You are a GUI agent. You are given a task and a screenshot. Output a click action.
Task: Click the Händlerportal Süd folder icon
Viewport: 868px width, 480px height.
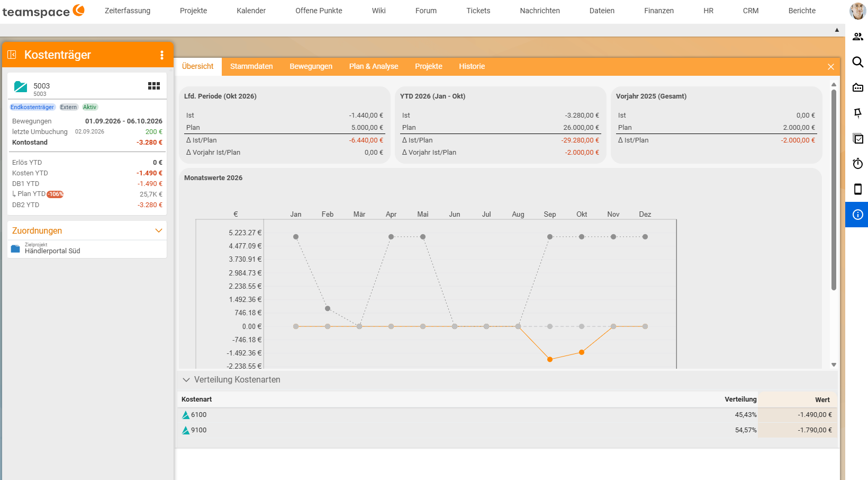(x=16, y=249)
